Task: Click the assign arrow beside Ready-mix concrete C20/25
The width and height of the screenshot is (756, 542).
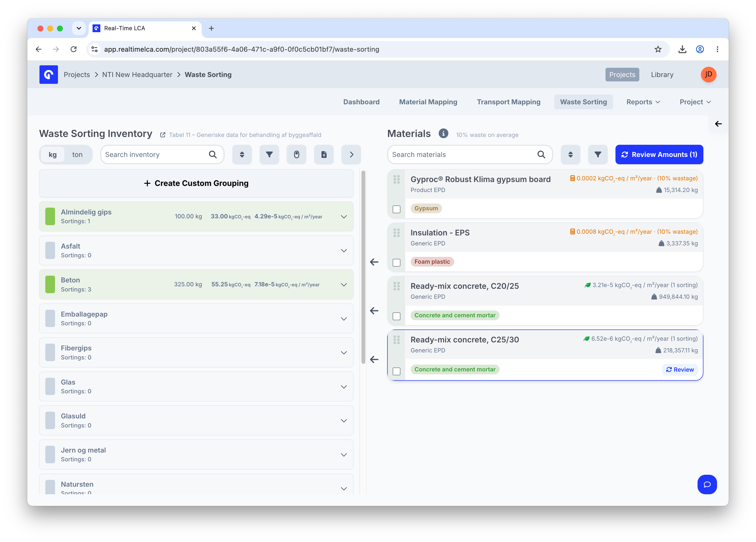Action: click(374, 310)
